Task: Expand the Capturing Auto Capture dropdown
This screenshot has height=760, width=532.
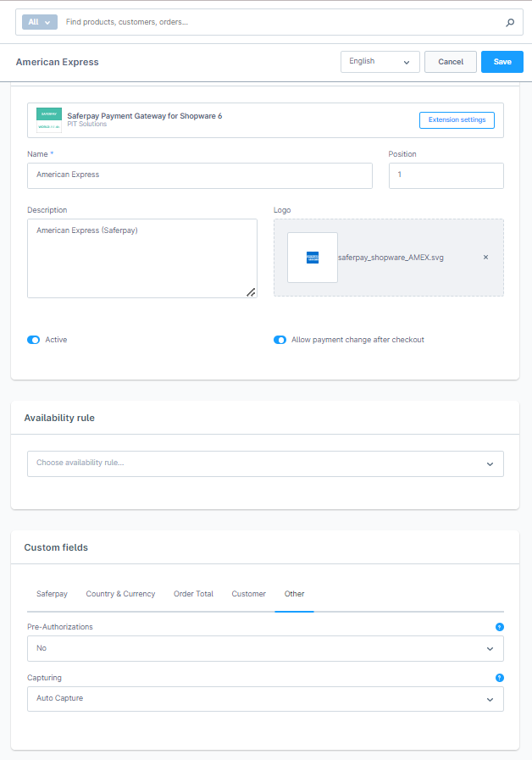Action: click(x=265, y=699)
